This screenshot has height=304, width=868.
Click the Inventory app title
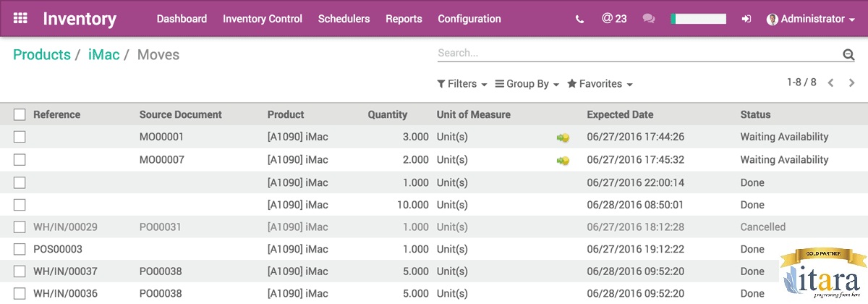tap(80, 19)
